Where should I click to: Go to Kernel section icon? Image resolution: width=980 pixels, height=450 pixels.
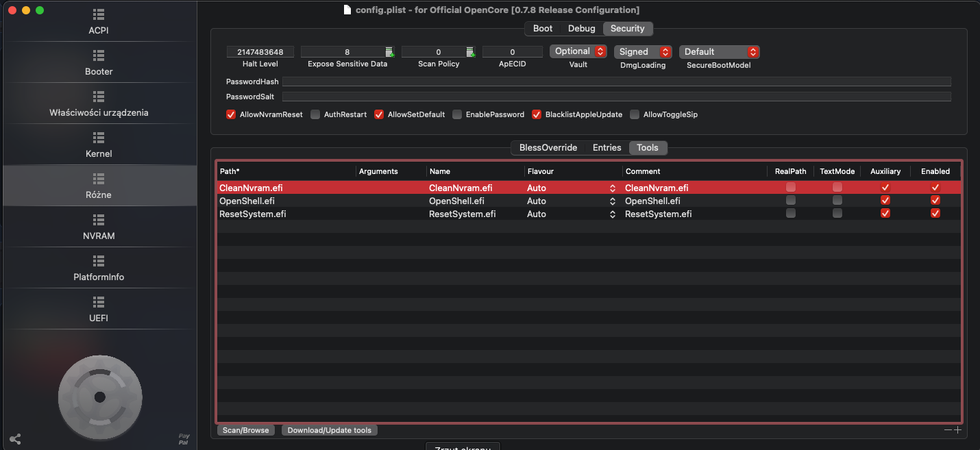coord(99,144)
